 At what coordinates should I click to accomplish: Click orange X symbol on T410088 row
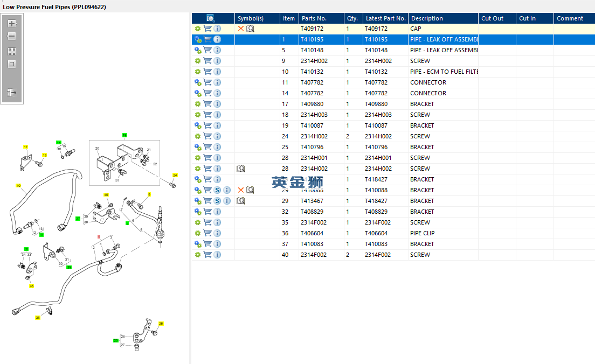pos(240,190)
